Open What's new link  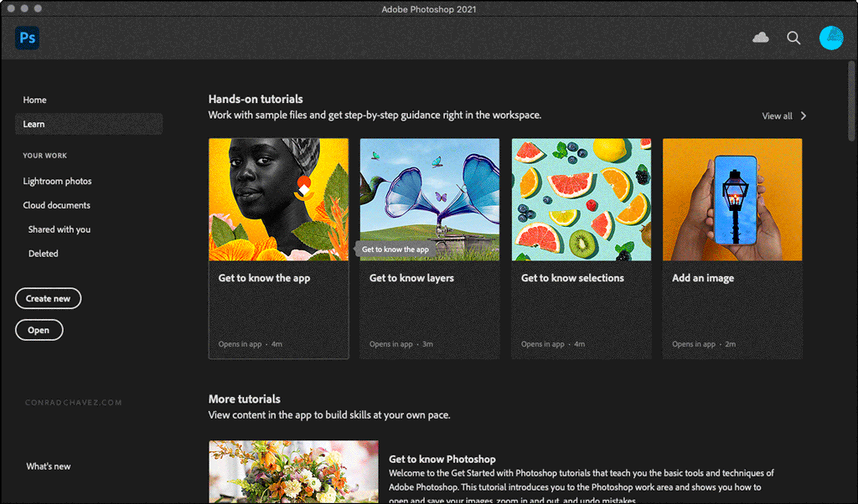pos(48,466)
